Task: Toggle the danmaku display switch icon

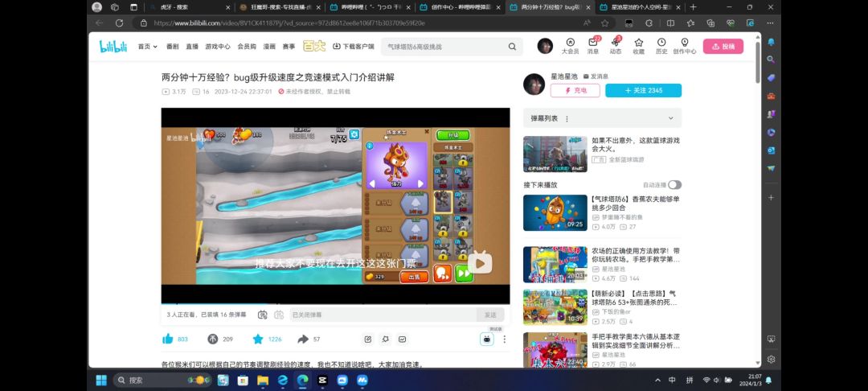Action: [262, 315]
